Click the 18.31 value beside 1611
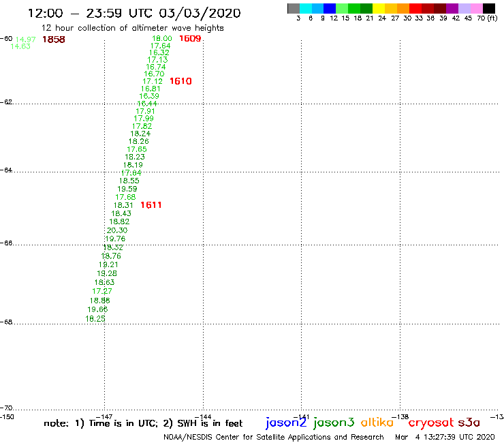The image size is (504, 443). click(123, 205)
